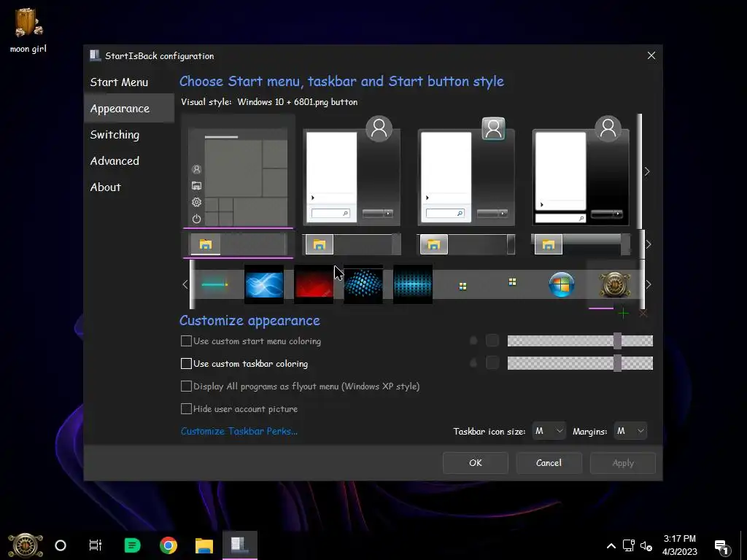Select the first Windows 10 taskbar style
Screen dimensions: 747x560
tap(239, 245)
